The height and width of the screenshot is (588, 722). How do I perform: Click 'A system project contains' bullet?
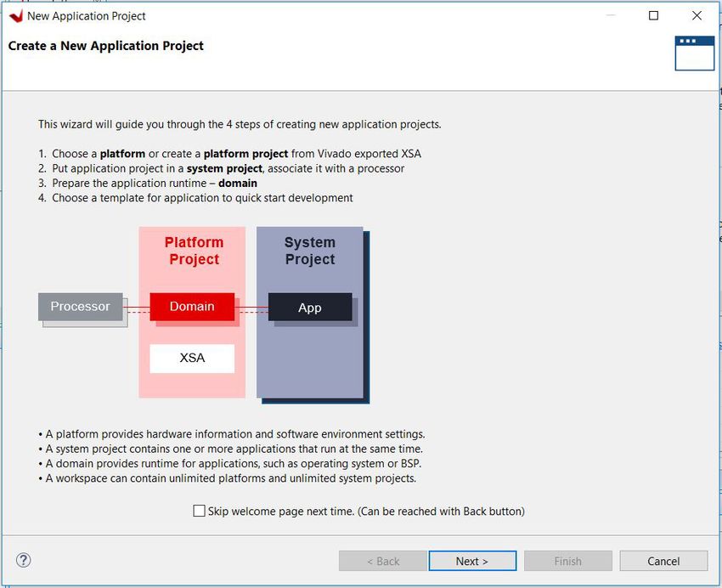click(231, 449)
